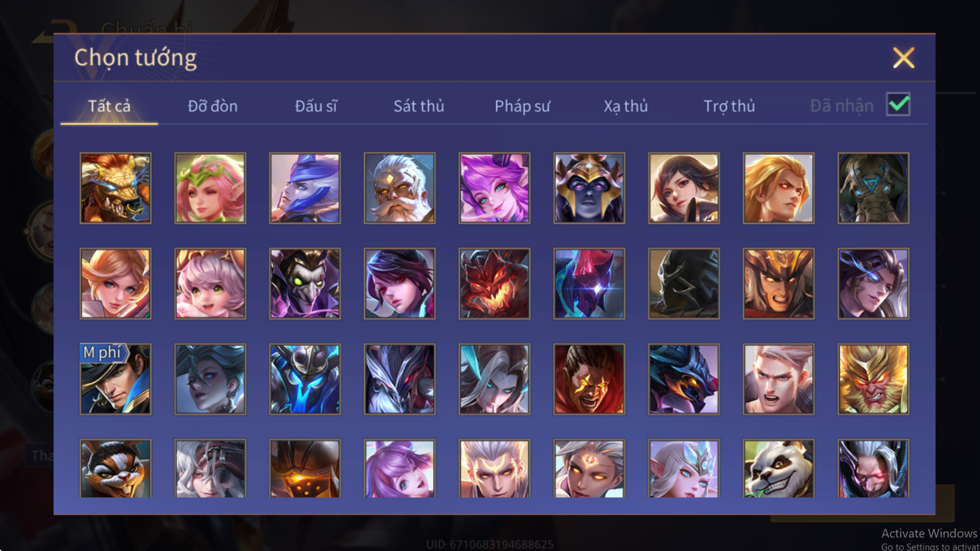Select the pink-haired green crown girl
Screen dimensions: 980x551
pyautogui.click(x=210, y=188)
